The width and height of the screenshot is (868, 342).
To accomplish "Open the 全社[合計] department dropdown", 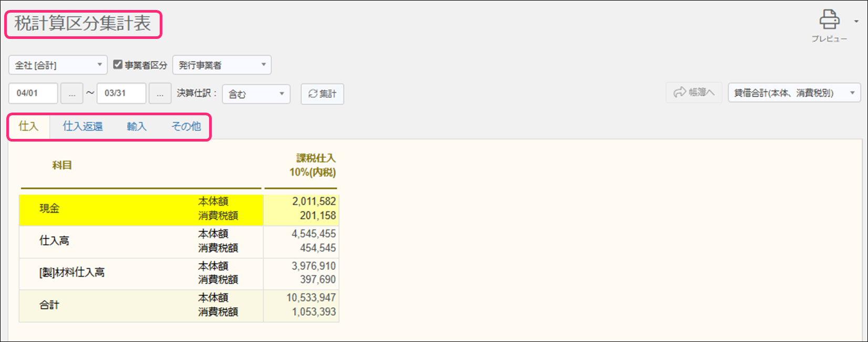I will click(58, 65).
